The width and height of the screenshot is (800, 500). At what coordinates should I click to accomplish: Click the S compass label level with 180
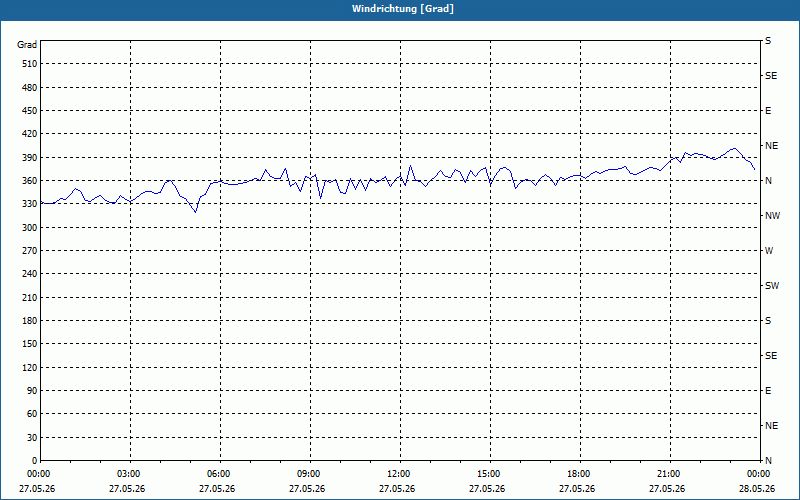[768, 321]
